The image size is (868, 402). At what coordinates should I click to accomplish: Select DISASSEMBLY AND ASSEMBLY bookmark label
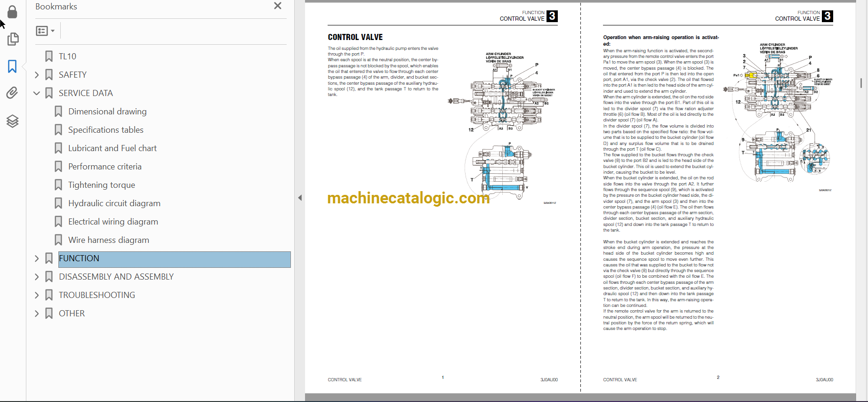[116, 277]
